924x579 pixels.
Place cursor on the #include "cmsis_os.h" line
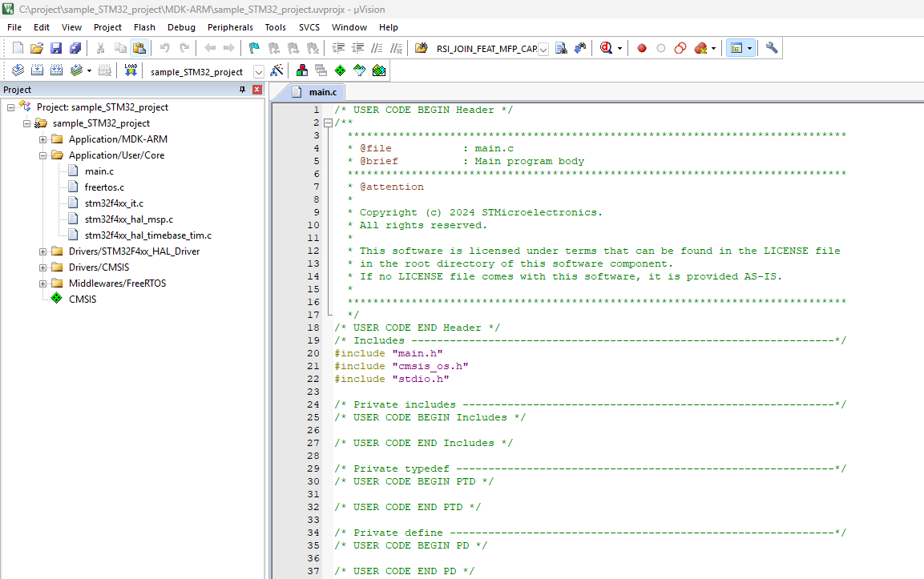pyautogui.click(x=401, y=366)
